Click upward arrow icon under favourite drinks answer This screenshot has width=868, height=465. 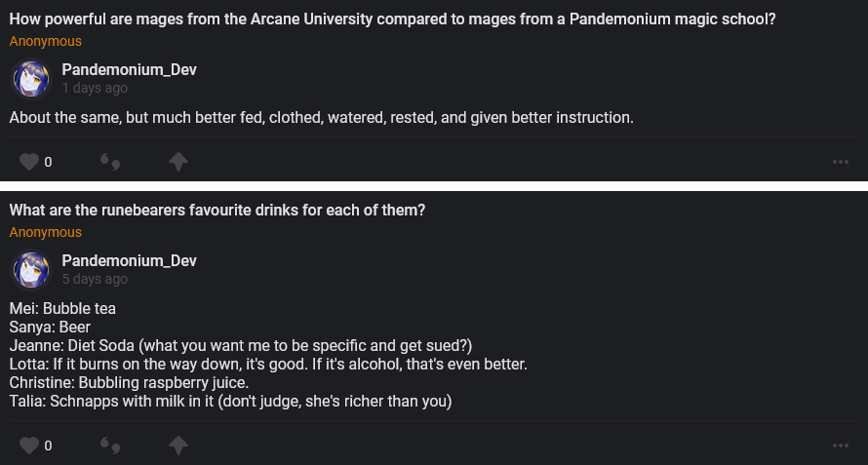tap(178, 446)
